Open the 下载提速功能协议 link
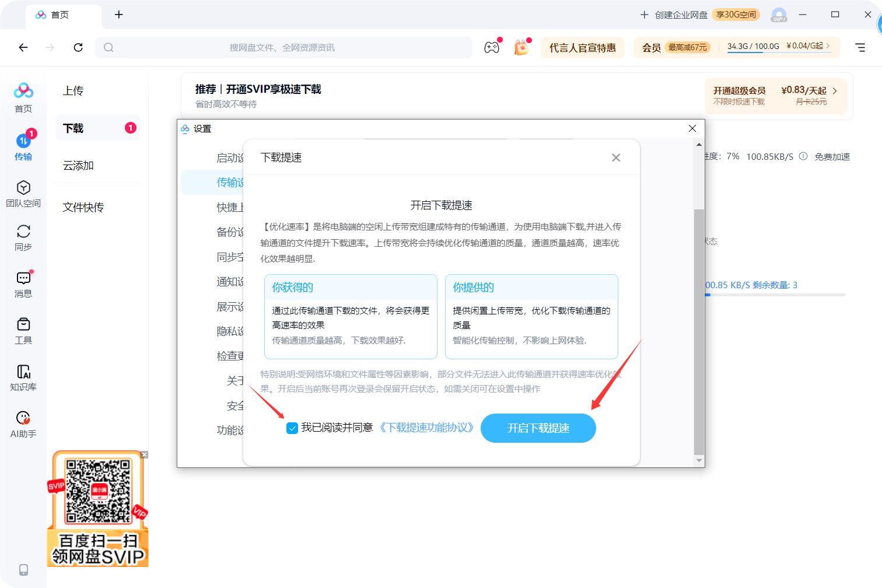Image resolution: width=882 pixels, height=588 pixels. click(x=427, y=428)
